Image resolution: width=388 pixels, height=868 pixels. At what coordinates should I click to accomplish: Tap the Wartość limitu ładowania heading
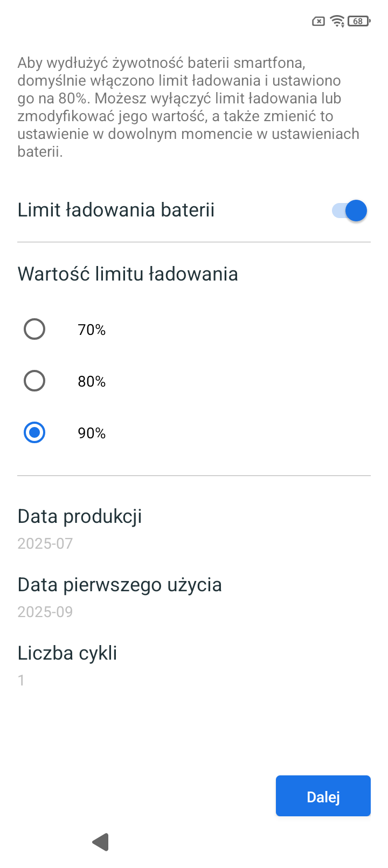click(128, 274)
